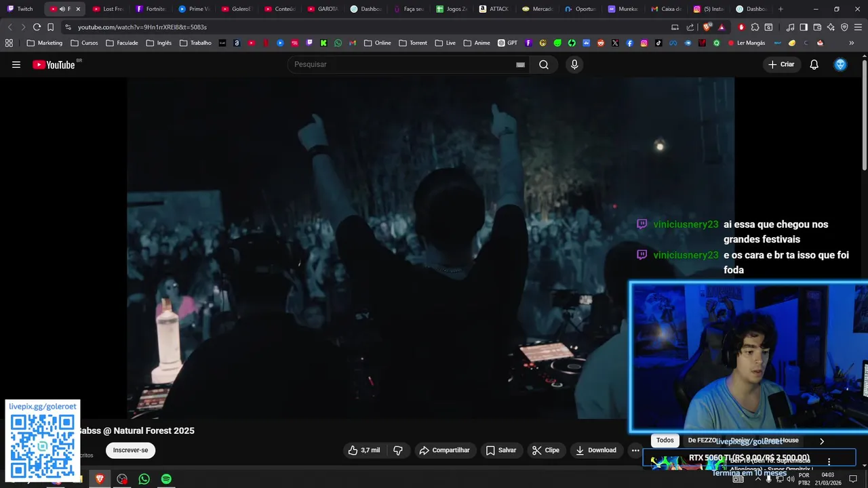Image resolution: width=868 pixels, height=488 pixels.
Task: Dislike the video with thumbs down
Action: click(x=398, y=450)
